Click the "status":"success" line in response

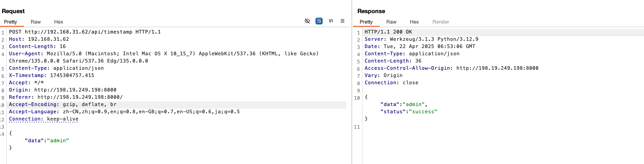tap(409, 111)
